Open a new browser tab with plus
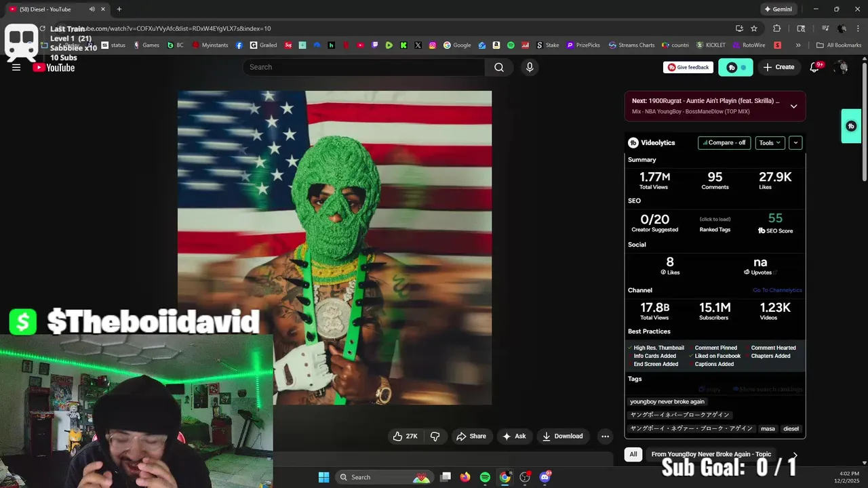This screenshot has height=488, width=868. click(x=119, y=9)
